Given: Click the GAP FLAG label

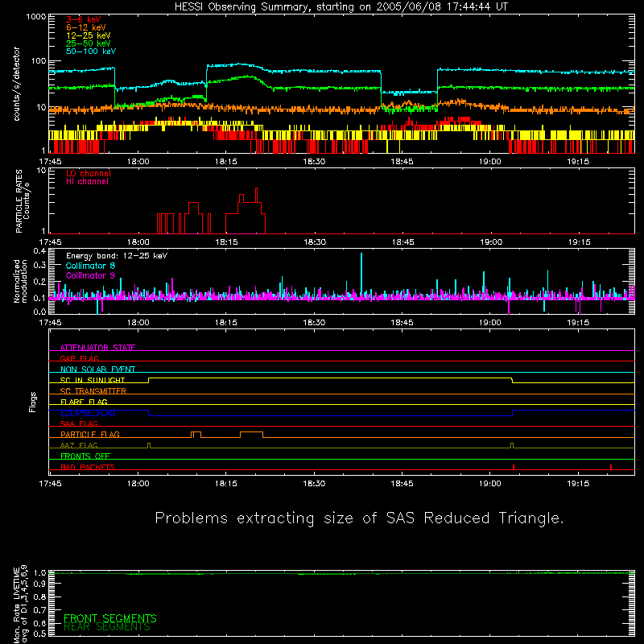Looking at the screenshot, I should [80, 358].
